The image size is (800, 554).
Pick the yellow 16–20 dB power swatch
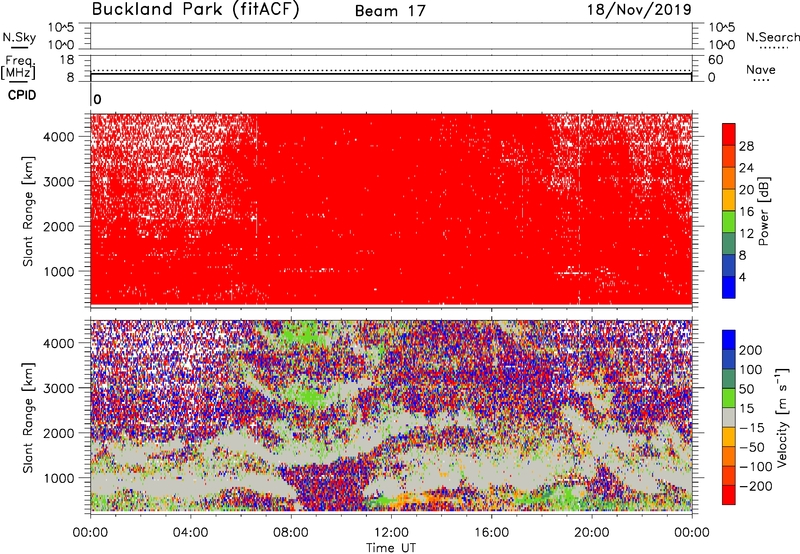coord(729,200)
